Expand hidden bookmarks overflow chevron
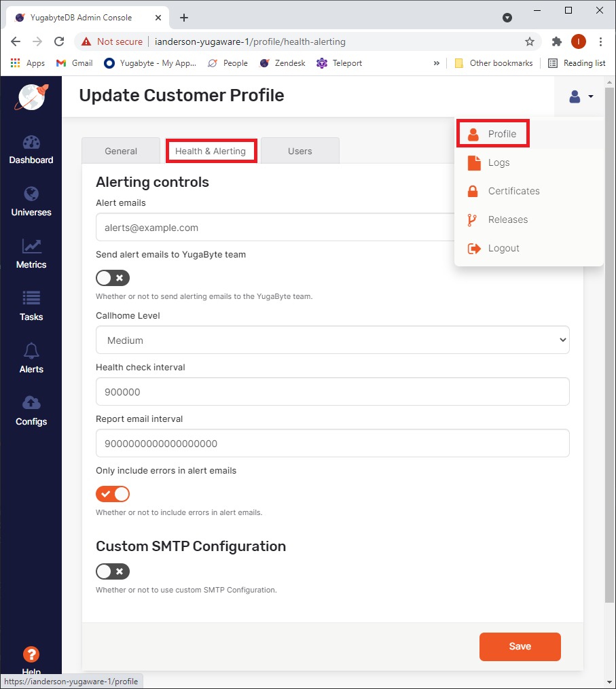616x689 pixels. point(436,63)
